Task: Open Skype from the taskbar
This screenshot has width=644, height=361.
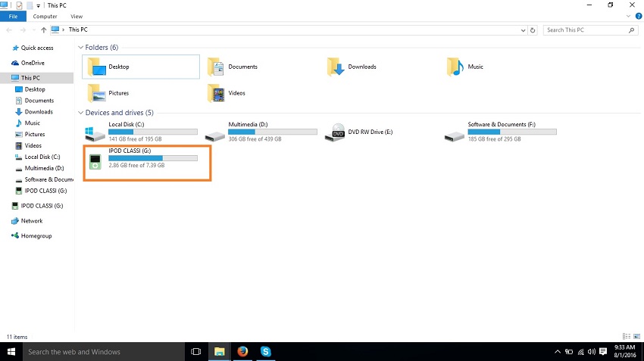Action: pyautogui.click(x=266, y=352)
